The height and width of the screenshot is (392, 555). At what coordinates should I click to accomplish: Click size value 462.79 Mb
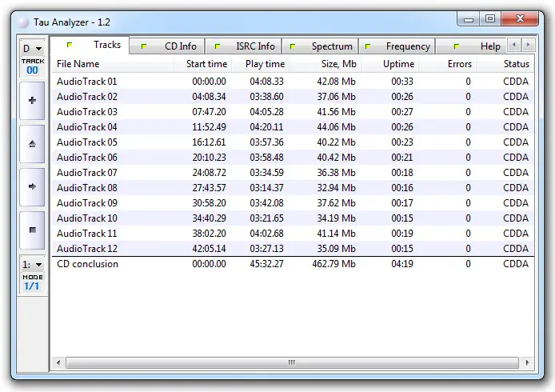tap(333, 264)
